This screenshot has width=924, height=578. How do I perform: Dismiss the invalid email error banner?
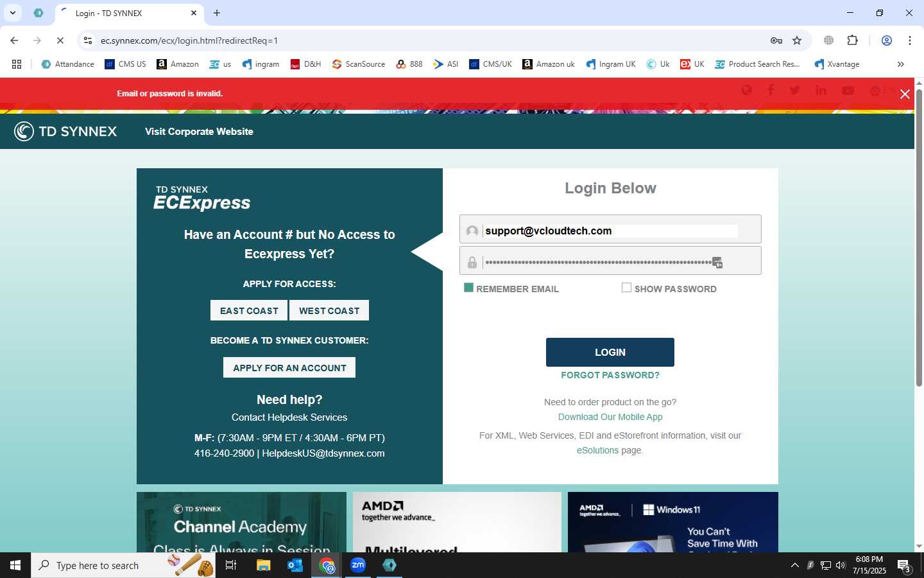[905, 94]
